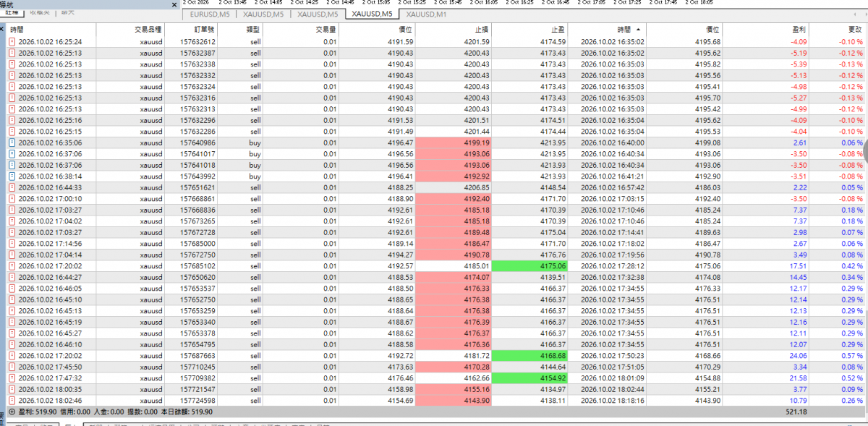The height and width of the screenshot is (426, 868).
Task: Click the order icon in row 157724598
Action: point(12,401)
